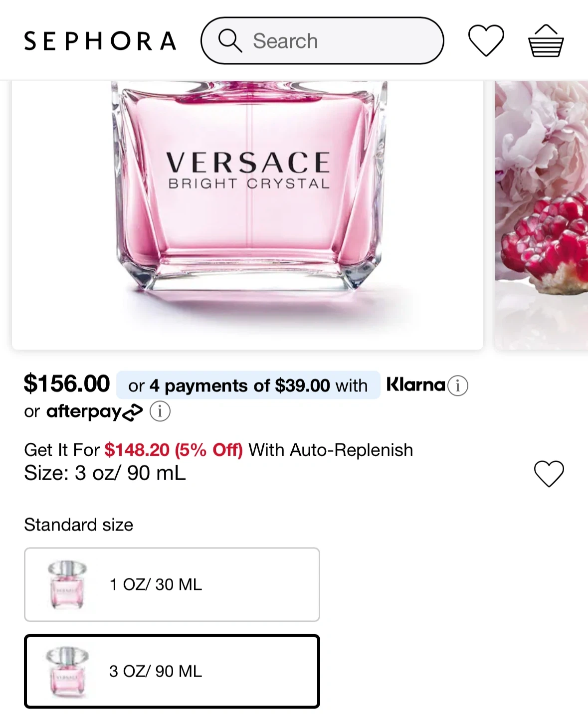Open Klarna info icon

click(x=458, y=385)
